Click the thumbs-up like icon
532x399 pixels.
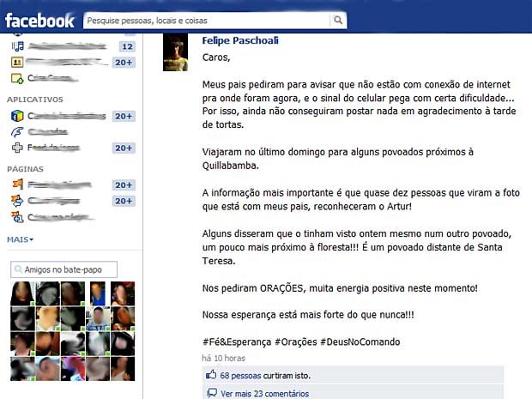coord(211,375)
